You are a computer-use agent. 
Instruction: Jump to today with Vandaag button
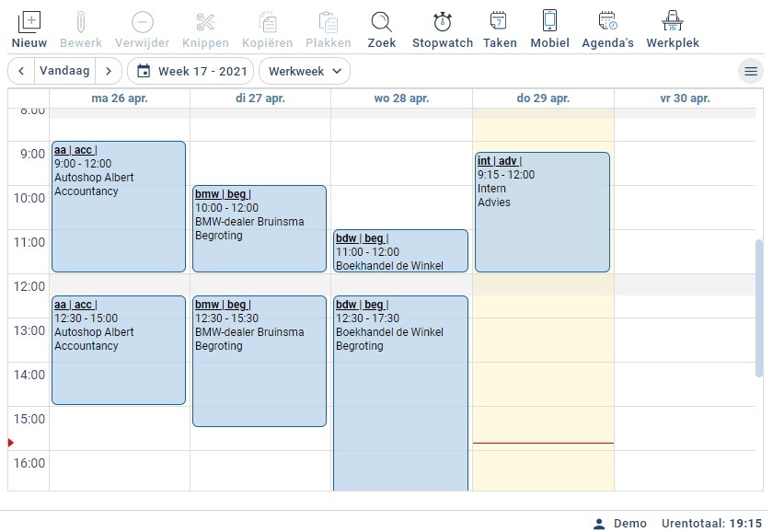(x=64, y=71)
